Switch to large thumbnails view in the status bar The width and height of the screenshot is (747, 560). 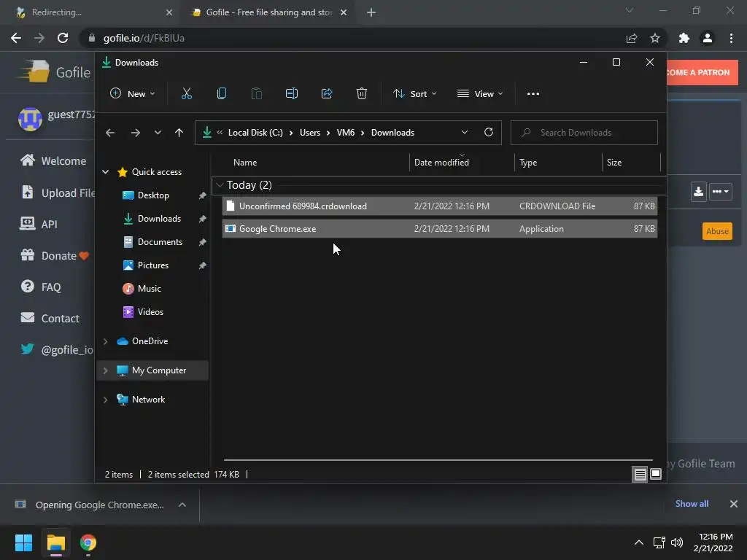pyautogui.click(x=656, y=474)
